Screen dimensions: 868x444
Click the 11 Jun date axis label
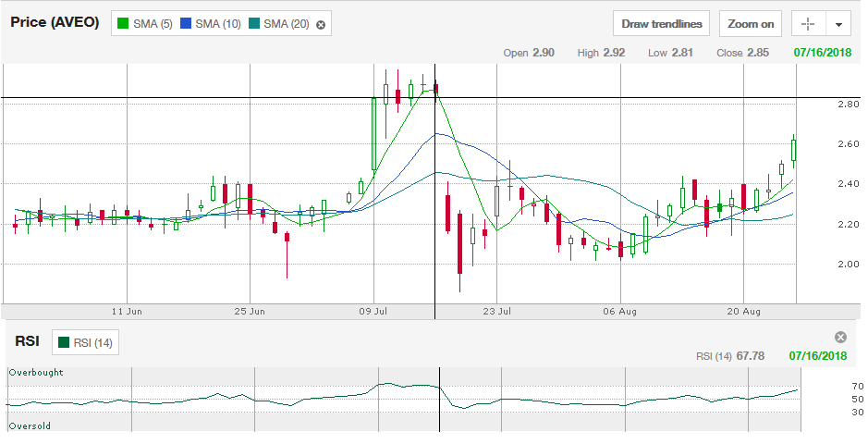tap(127, 311)
